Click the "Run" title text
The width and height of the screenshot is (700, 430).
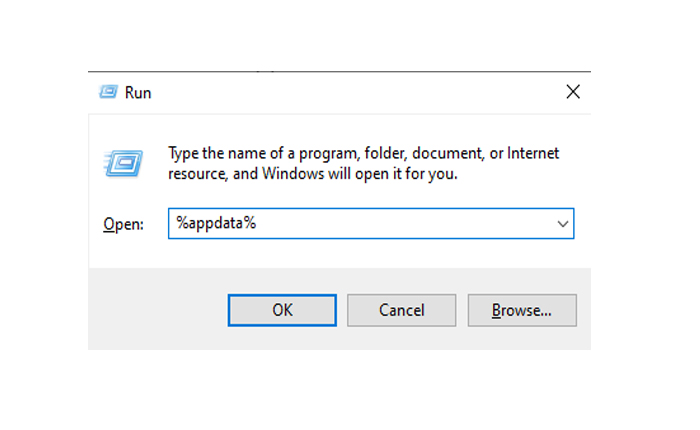138,93
